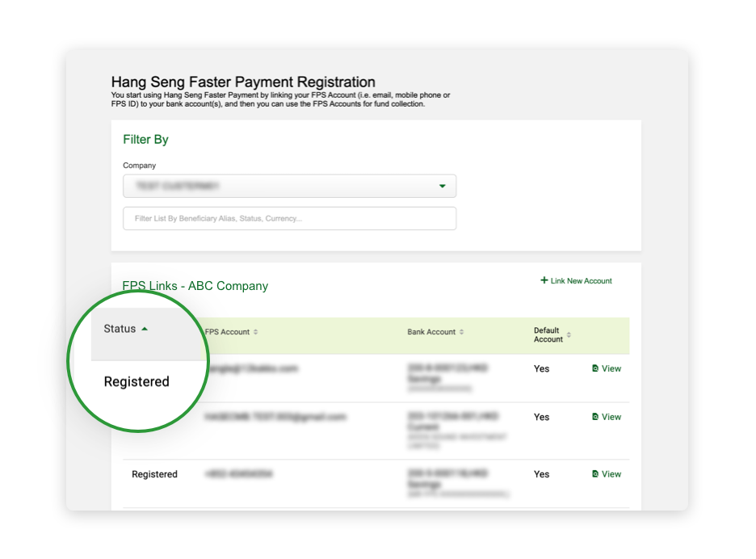The image size is (756, 559).
Task: Click the Filter List input field
Action: click(x=288, y=218)
